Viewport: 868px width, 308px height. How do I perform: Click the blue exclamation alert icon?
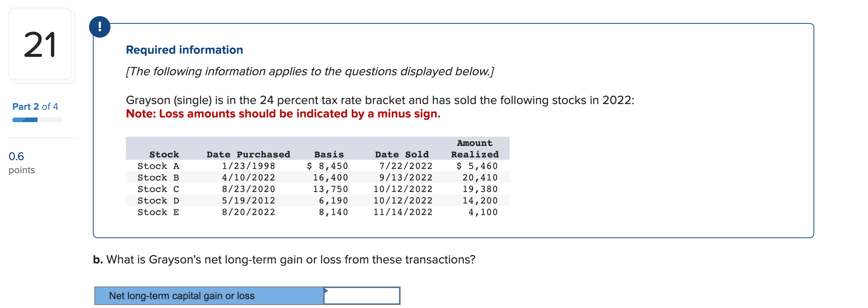point(100,27)
